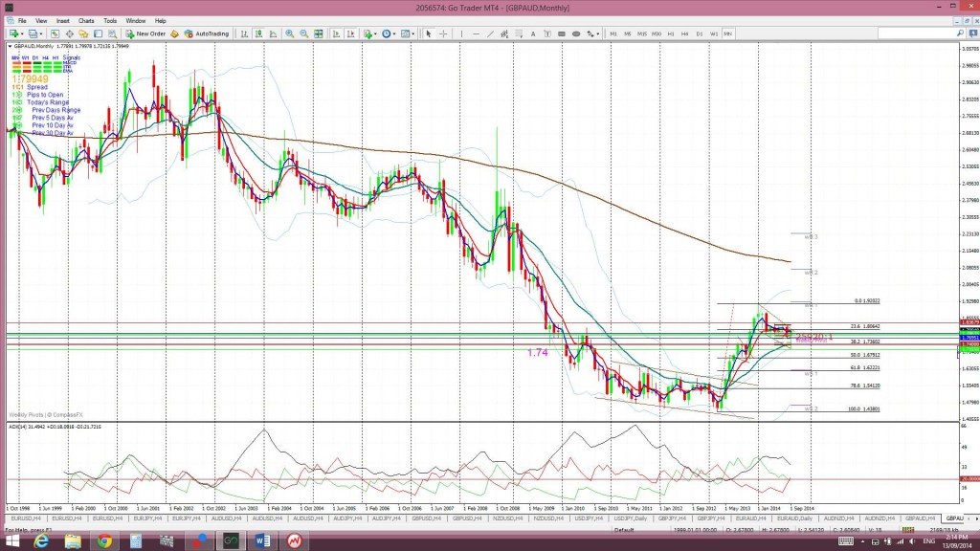Select the Fibonacci retracement tool
This screenshot has height=551, width=980.
coord(519,33)
